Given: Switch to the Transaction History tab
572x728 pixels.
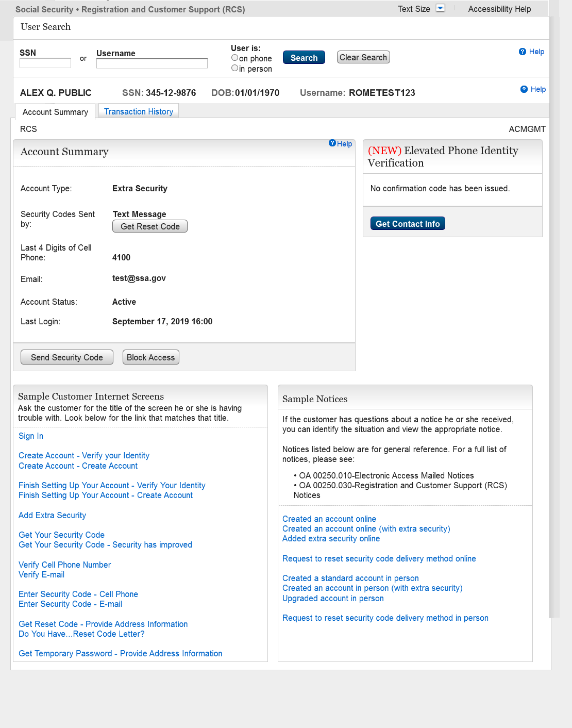Looking at the screenshot, I should coord(139,111).
